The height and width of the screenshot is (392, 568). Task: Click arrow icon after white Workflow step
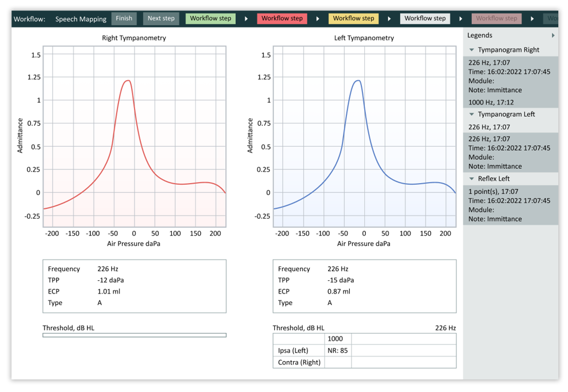pyautogui.click(x=461, y=19)
